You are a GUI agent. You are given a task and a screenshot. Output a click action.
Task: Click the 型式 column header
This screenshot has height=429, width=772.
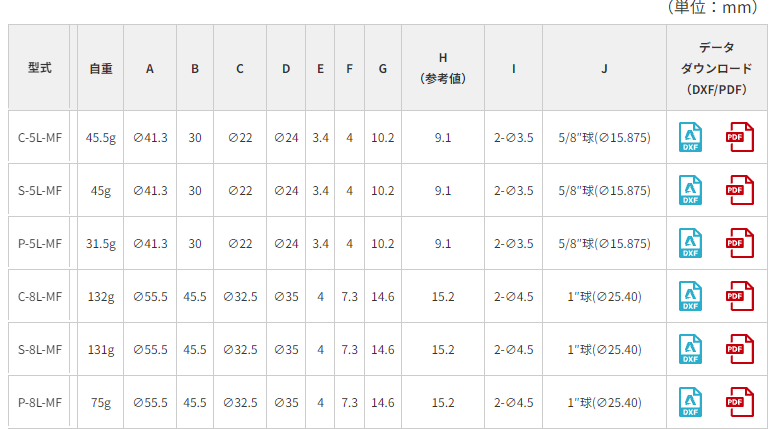[x=39, y=67]
